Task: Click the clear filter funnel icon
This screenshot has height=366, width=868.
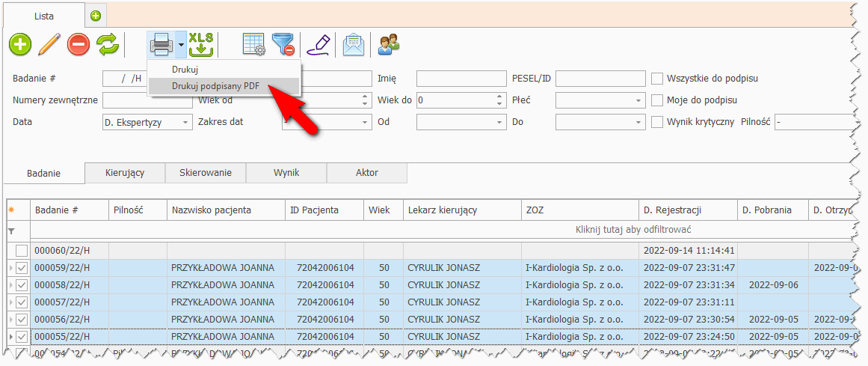Action: point(283,45)
